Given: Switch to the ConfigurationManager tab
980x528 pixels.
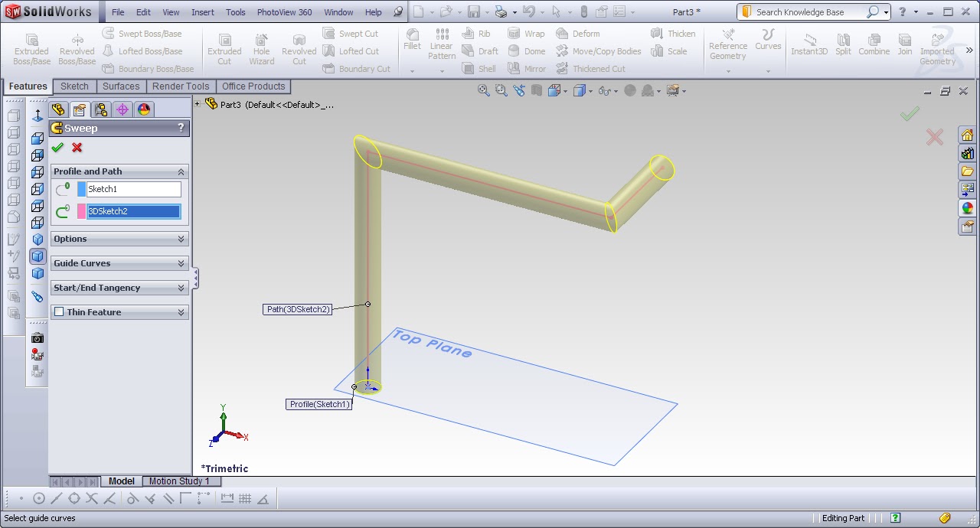Looking at the screenshot, I should [x=100, y=109].
